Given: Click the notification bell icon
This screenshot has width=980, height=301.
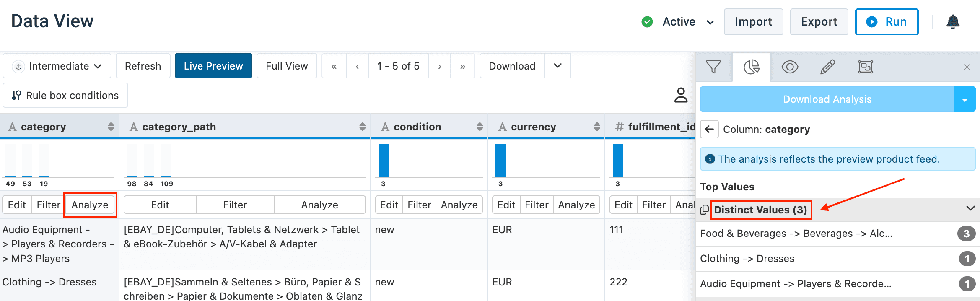Looking at the screenshot, I should click(x=953, y=22).
